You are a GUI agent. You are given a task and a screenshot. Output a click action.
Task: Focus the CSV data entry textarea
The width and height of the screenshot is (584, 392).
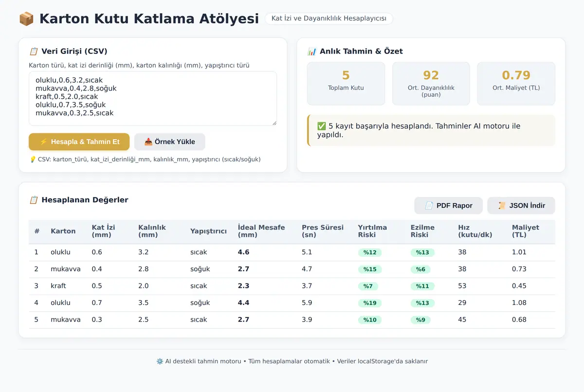click(x=153, y=98)
